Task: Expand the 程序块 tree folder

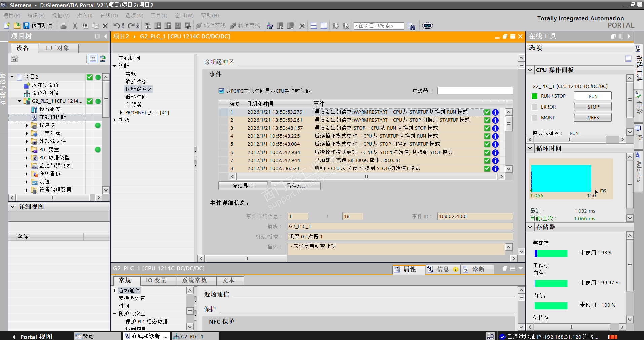Action: pyautogui.click(x=27, y=125)
